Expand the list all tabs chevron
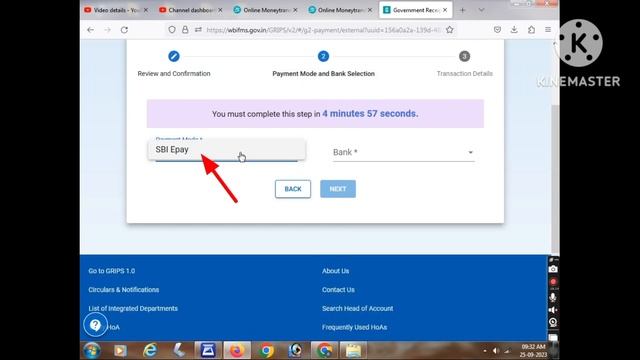Image resolution: width=640 pixels, height=360 pixels. pyautogui.click(x=481, y=10)
